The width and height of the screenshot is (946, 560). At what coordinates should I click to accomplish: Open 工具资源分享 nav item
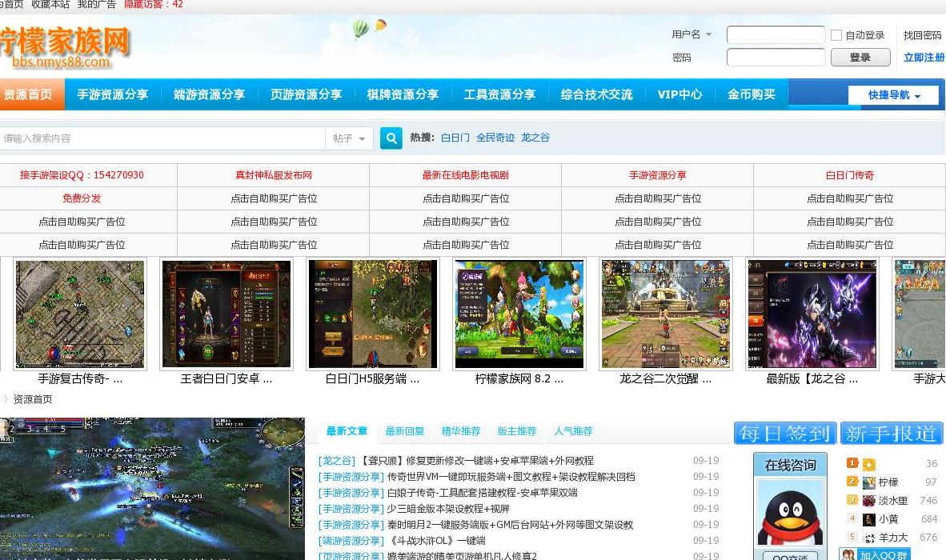(499, 94)
